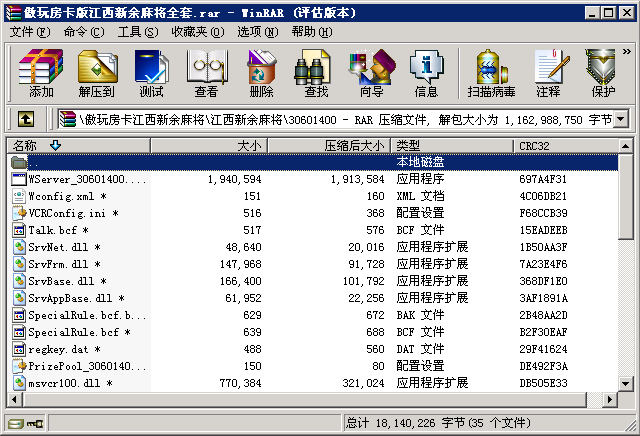Open the 收藏夹 (Favorites) menu
Image resolution: width=640 pixels, height=436 pixels.
coord(189,32)
